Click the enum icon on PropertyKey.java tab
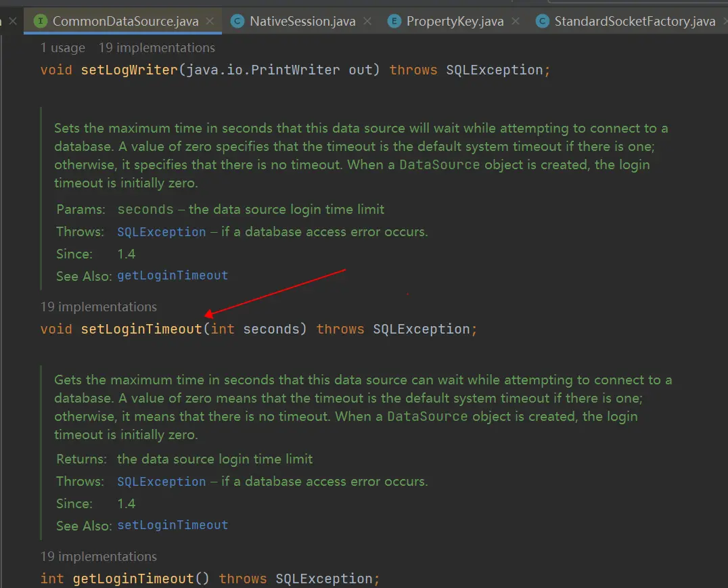Image resolution: width=728 pixels, height=588 pixels. coord(394,21)
